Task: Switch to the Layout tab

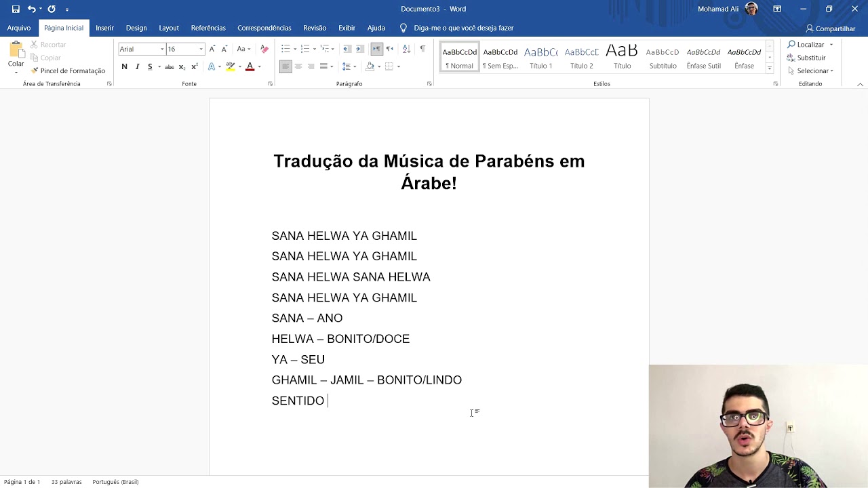Action: click(x=169, y=28)
